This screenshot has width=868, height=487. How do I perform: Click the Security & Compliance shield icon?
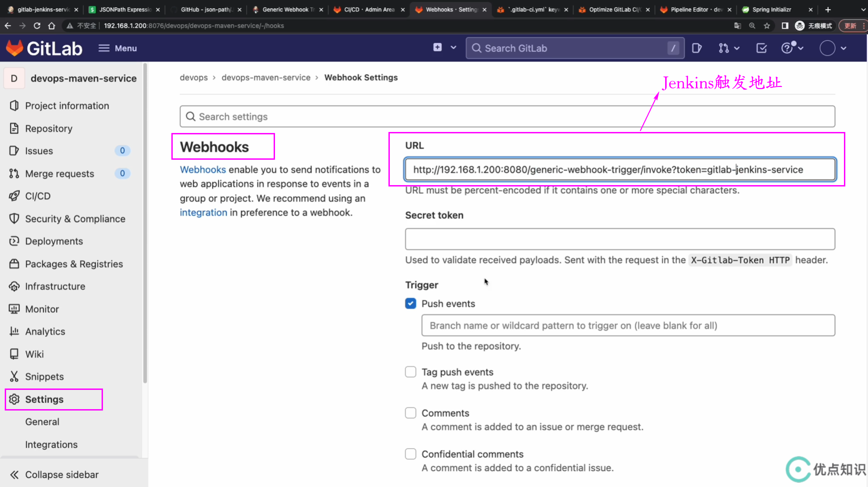14,219
